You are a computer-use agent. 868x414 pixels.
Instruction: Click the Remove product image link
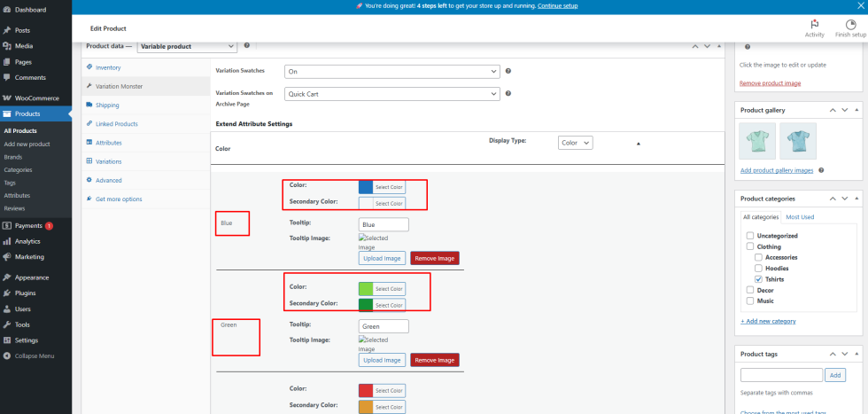coord(770,83)
